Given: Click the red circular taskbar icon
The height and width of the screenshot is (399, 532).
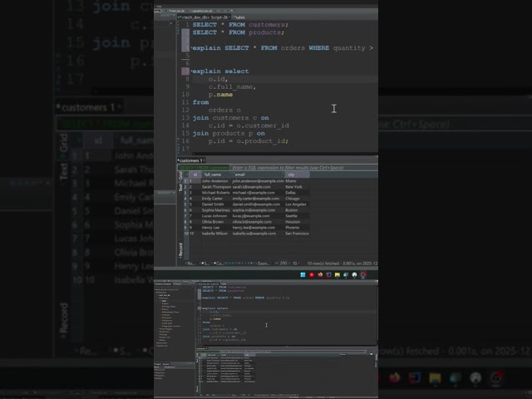Looking at the screenshot, I should (312, 275).
